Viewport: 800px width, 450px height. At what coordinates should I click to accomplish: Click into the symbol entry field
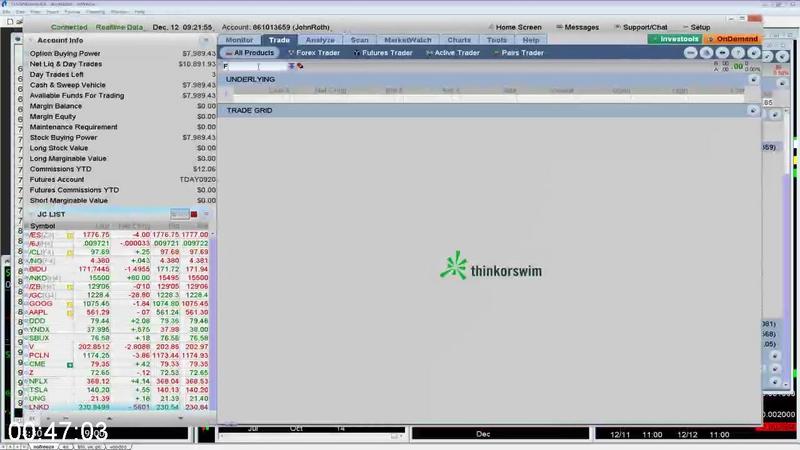point(255,66)
